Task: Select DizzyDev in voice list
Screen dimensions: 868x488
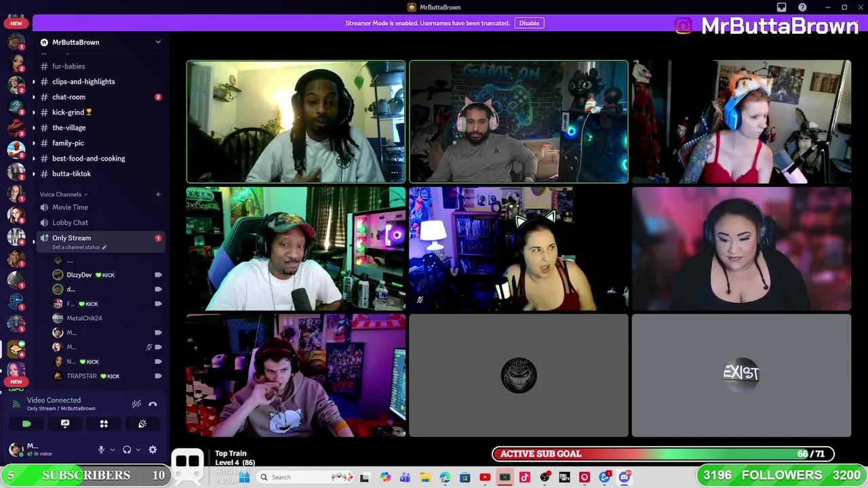Action: click(x=79, y=275)
